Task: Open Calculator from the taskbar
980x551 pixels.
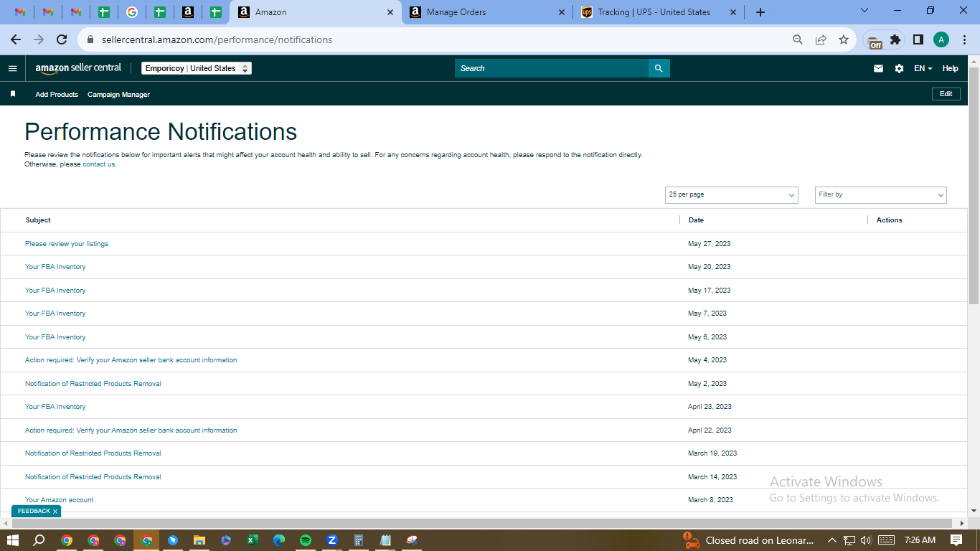Action: pyautogui.click(x=359, y=540)
